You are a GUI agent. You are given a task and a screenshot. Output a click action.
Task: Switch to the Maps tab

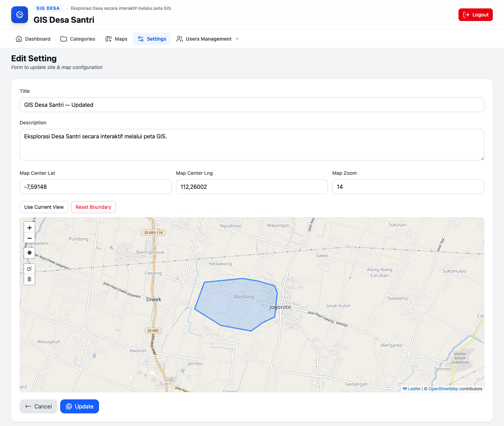coord(116,39)
